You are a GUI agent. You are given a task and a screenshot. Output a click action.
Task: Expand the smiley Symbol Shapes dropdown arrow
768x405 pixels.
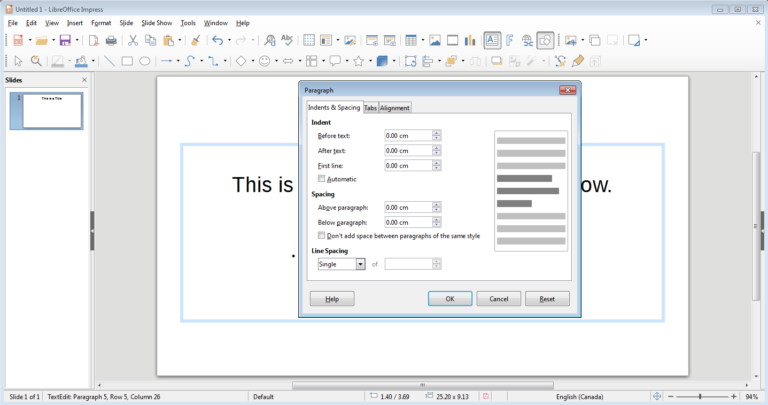pyautogui.click(x=277, y=61)
